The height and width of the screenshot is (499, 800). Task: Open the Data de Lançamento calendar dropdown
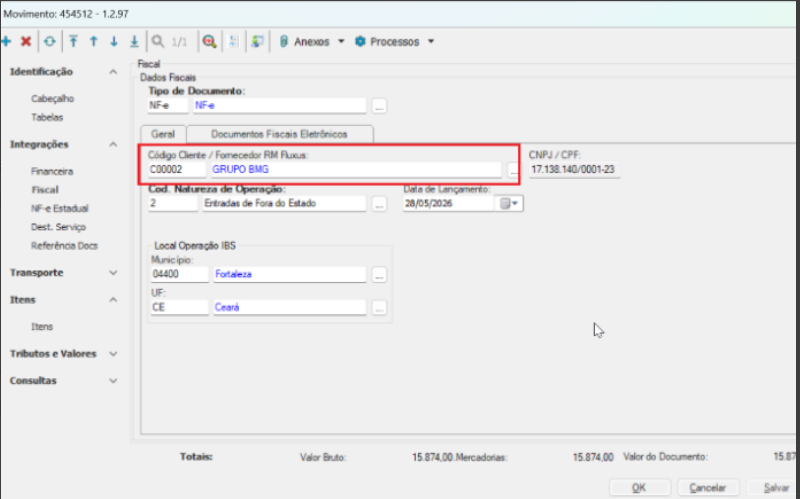pos(509,204)
